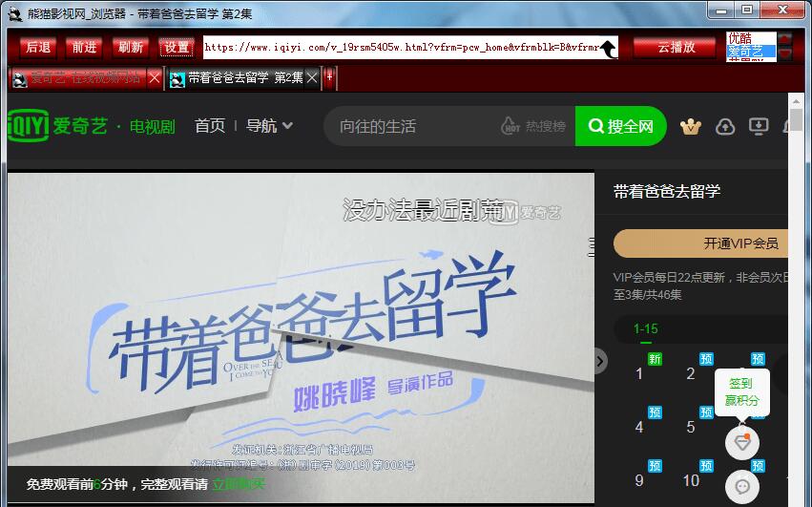Click the diamond sign-in points icon
This screenshot has width=812, height=507.
click(741, 442)
